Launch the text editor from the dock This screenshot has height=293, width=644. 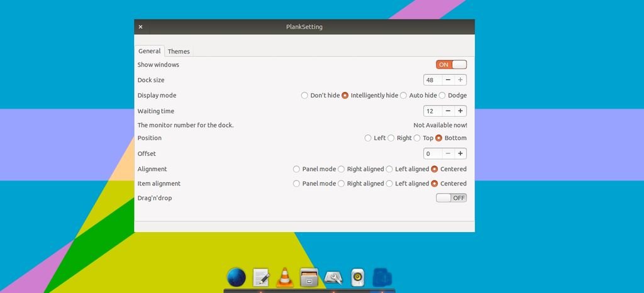(261, 277)
